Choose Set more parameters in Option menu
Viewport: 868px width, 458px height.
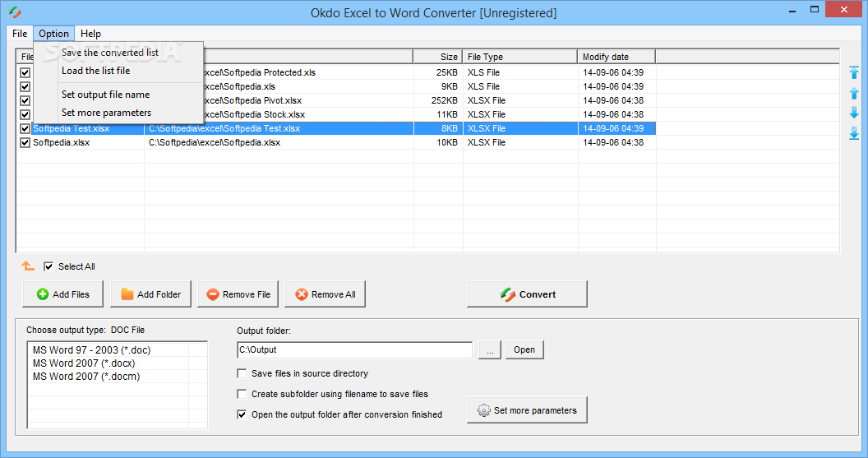click(x=106, y=113)
